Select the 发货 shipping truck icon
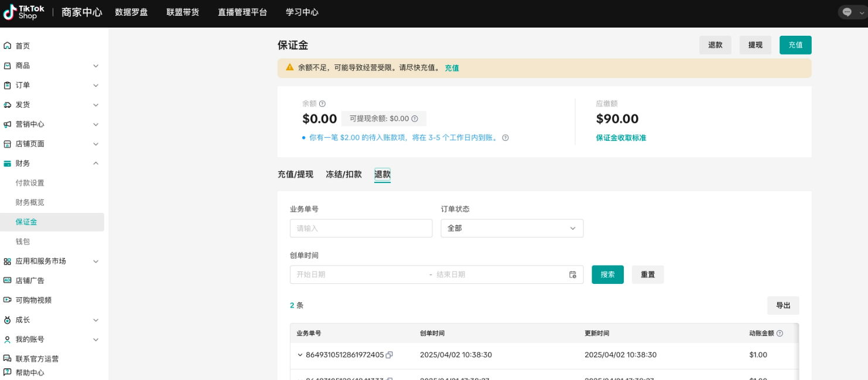The image size is (868, 380). tap(7, 104)
